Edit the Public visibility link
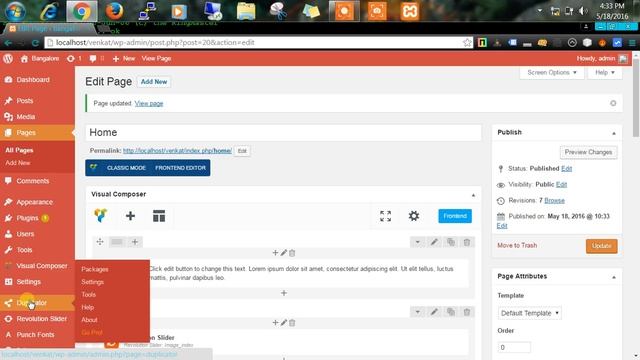 [x=562, y=184]
